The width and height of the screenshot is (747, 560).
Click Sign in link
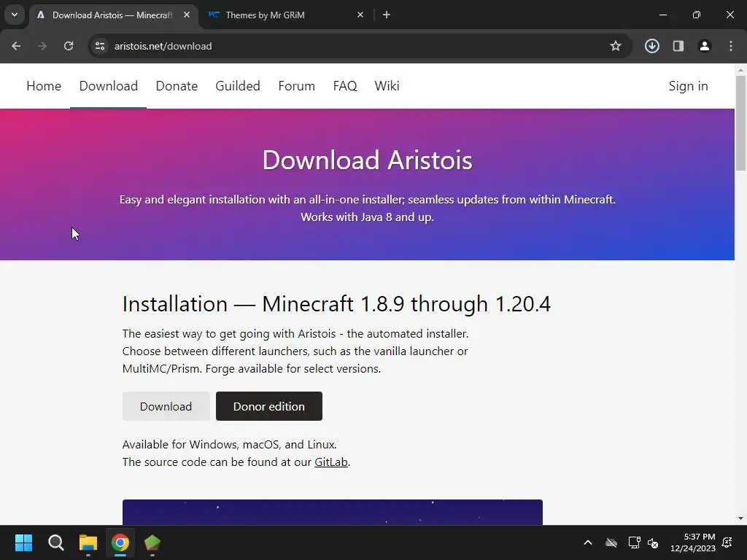pyautogui.click(x=688, y=86)
